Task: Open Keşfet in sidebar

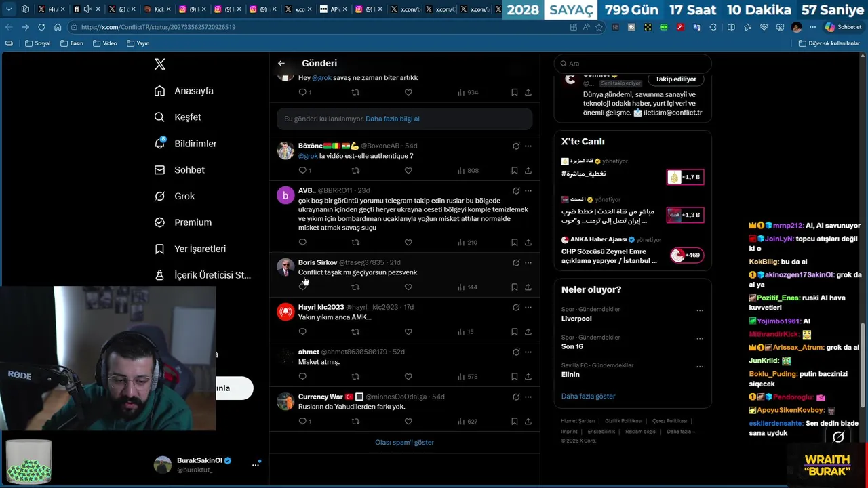Action: coord(178,117)
